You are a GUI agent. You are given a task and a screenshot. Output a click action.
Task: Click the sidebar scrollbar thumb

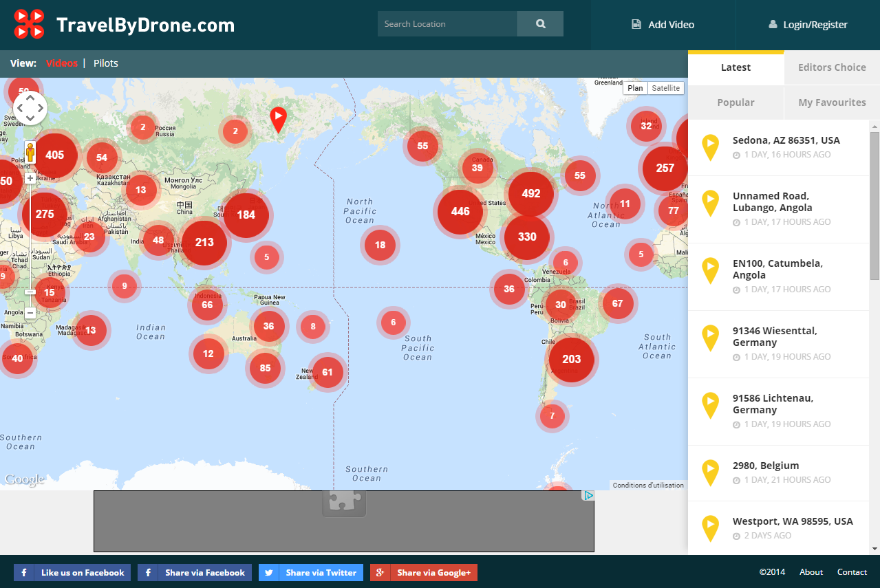874,205
